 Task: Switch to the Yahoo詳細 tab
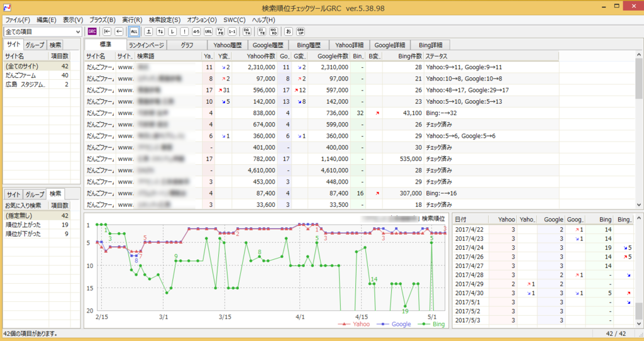tap(349, 45)
